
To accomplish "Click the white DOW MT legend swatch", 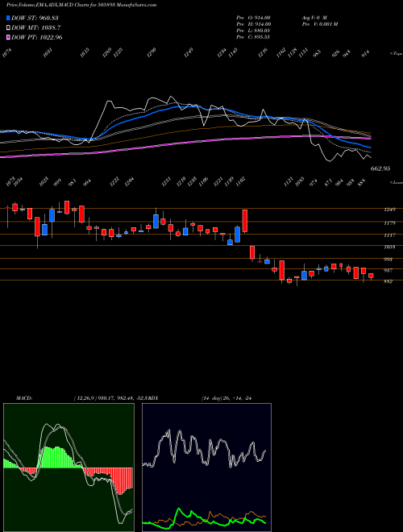I will pos(8,27).
